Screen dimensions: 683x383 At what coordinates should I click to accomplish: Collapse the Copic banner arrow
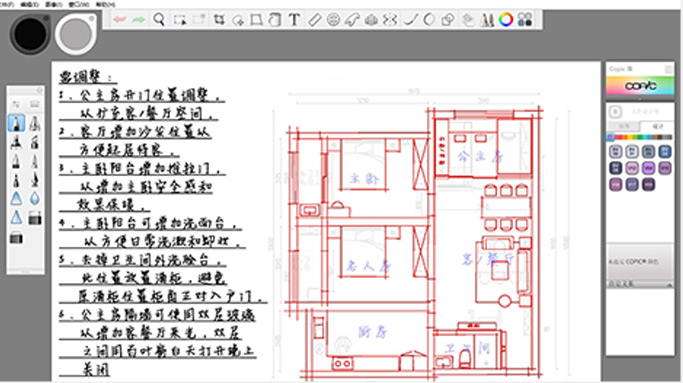(x=640, y=99)
